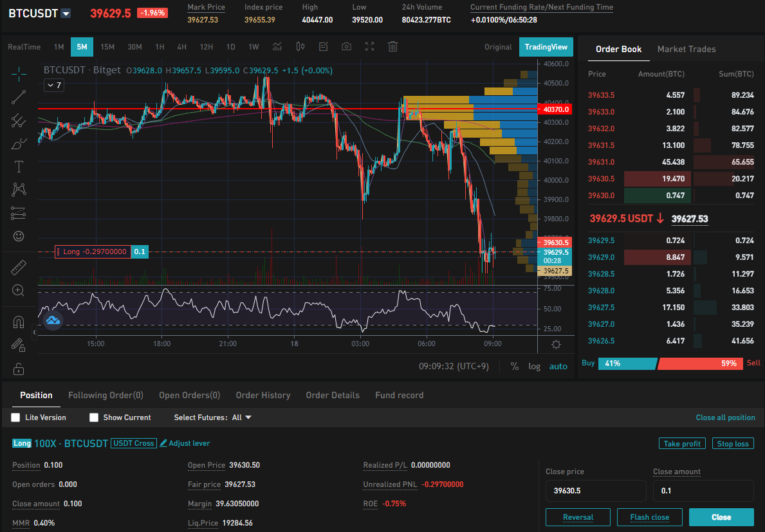The height and width of the screenshot is (532, 765).
Task: Toggle log scale on the chart
Action: [534, 366]
